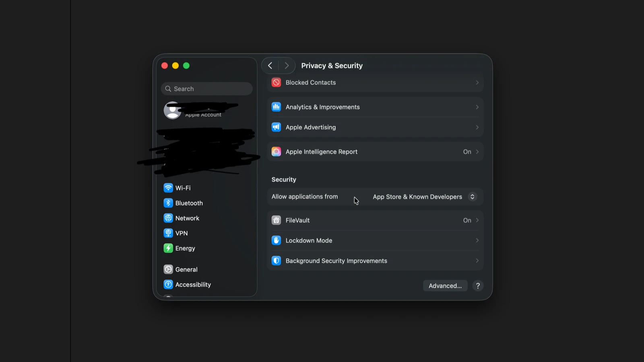Select Wi-Fi label in the sidebar
This screenshot has width=644, height=362.
pos(183,188)
